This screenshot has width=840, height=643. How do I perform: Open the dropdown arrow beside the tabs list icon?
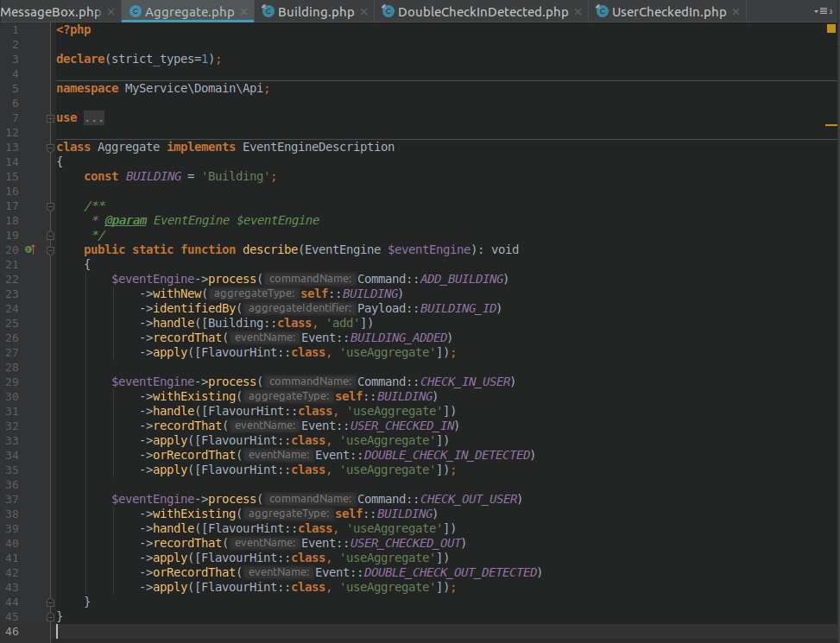(816, 11)
